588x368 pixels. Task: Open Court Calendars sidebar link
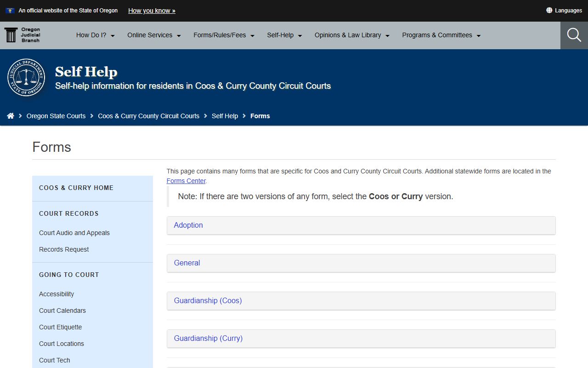pos(62,310)
